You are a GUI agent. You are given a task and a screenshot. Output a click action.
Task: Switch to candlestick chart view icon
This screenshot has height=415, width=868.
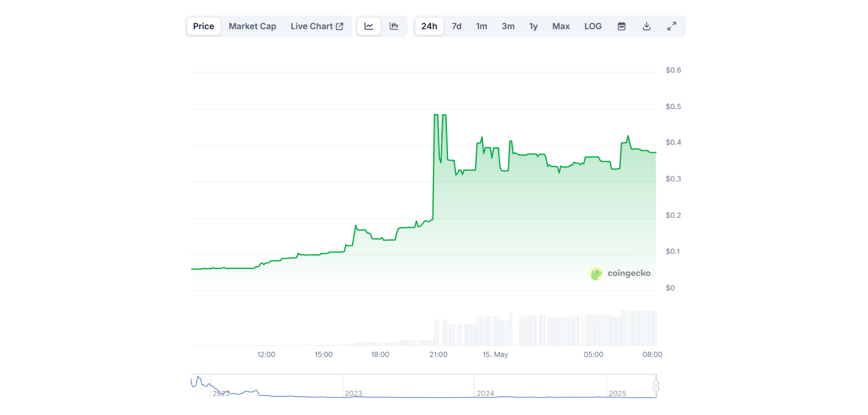394,26
